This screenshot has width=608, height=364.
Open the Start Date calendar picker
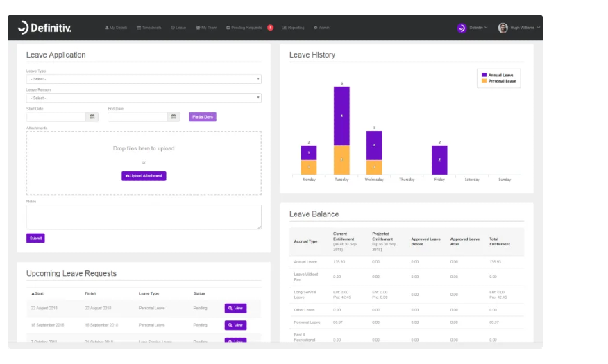coord(92,117)
